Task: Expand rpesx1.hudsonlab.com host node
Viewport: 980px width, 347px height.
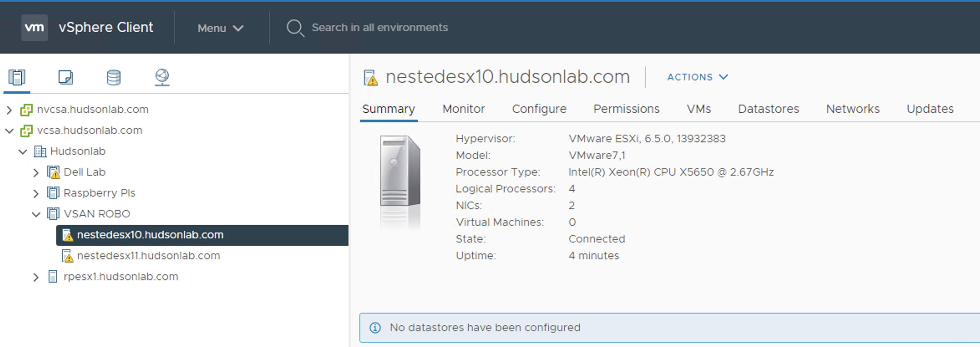Action: (36, 277)
